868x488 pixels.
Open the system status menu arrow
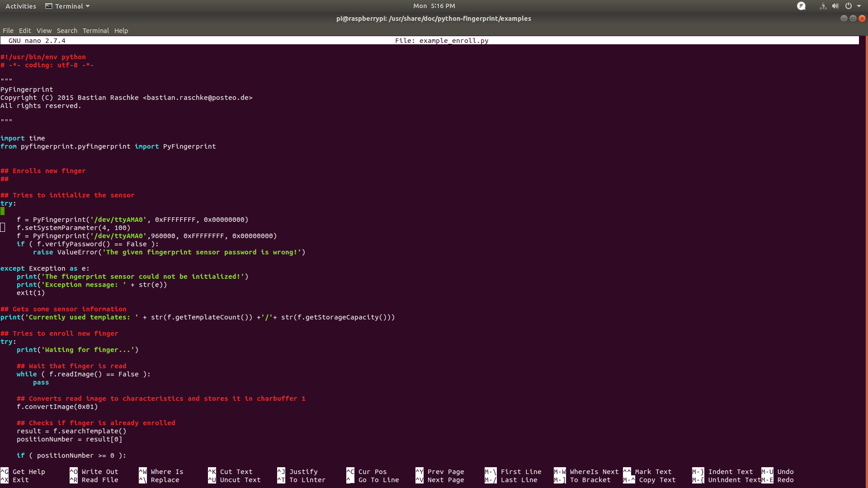(860, 6)
